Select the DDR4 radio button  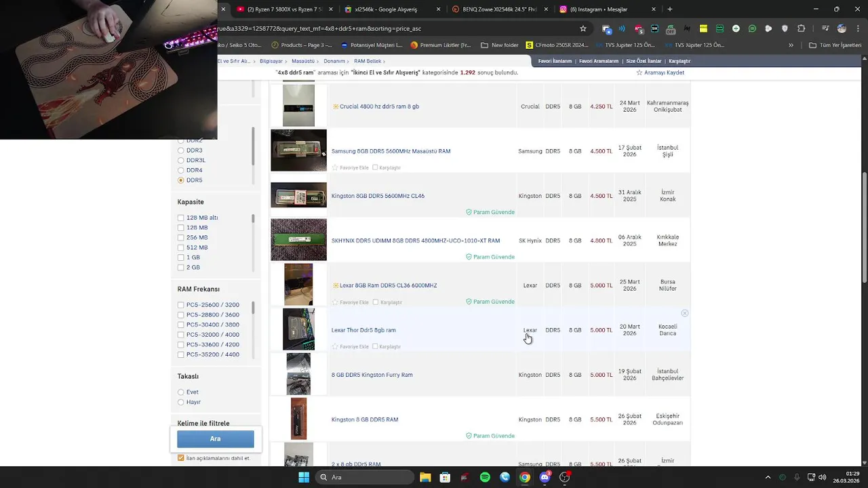180,170
